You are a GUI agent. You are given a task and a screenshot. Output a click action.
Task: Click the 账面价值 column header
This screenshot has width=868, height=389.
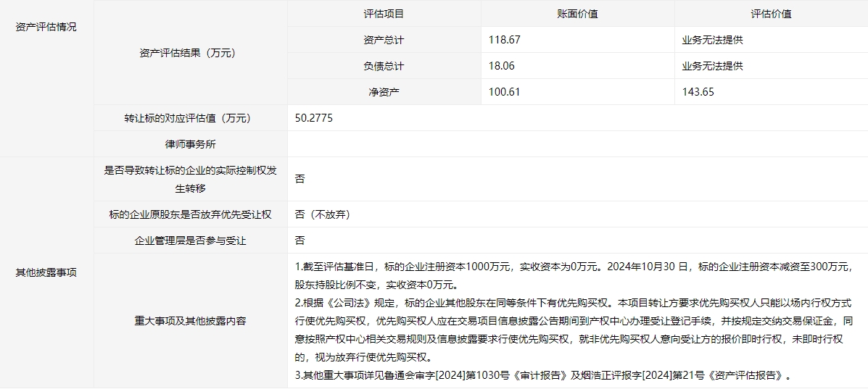coord(577,14)
